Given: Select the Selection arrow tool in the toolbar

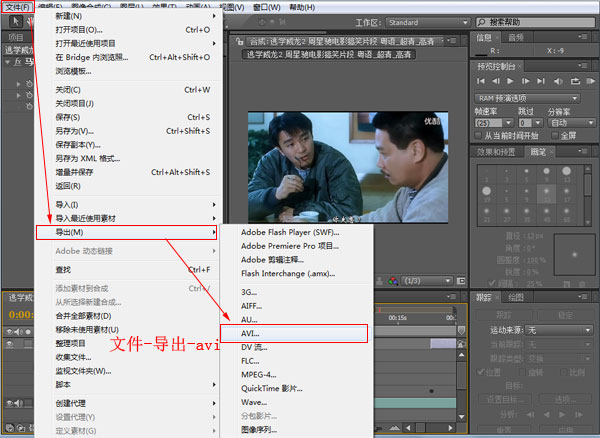Looking at the screenshot, I should tap(16, 22).
